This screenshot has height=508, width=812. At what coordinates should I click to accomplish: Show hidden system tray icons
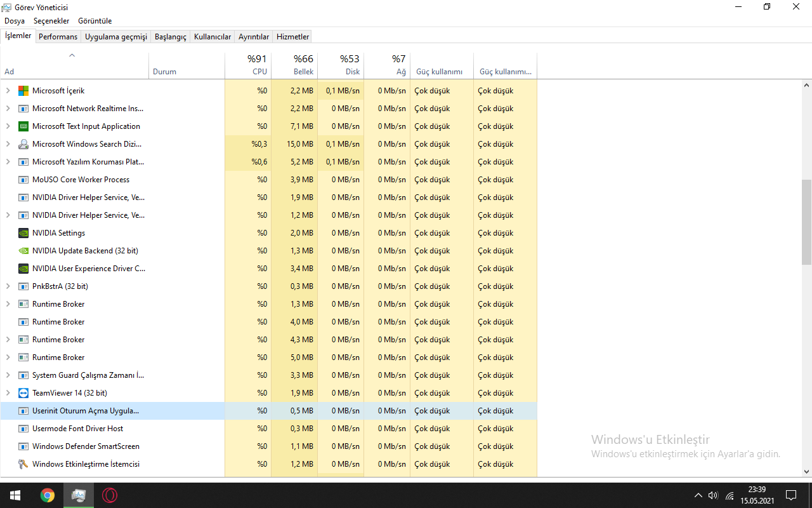[x=698, y=495]
